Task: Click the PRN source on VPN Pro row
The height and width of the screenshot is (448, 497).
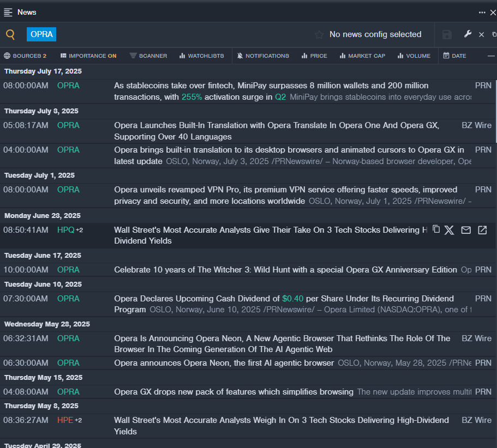Action: tap(483, 190)
